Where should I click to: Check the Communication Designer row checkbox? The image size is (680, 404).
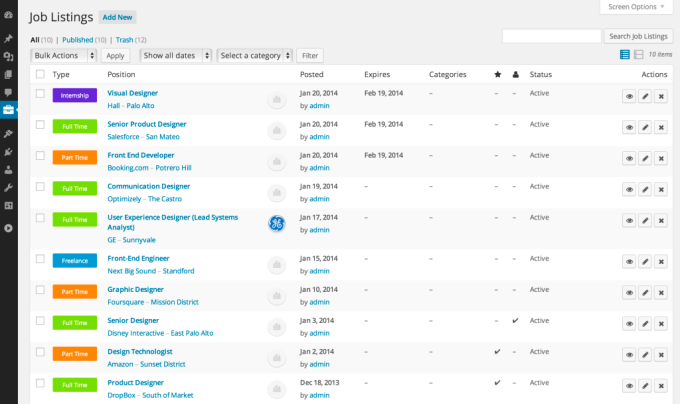point(40,186)
